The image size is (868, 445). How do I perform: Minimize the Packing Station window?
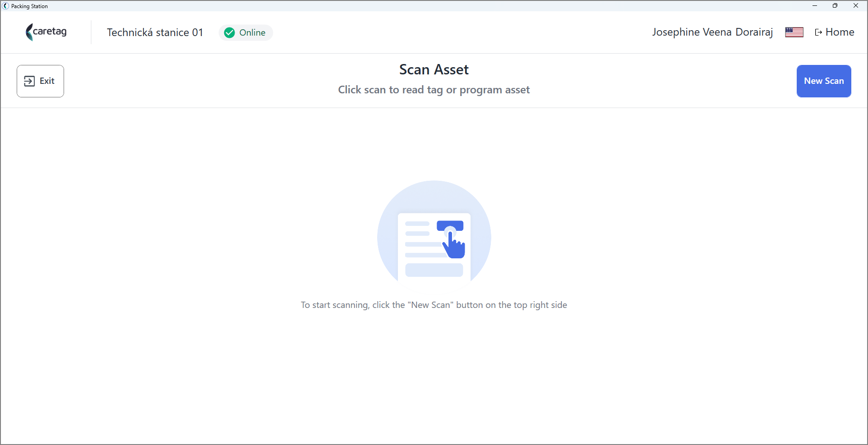(815, 6)
